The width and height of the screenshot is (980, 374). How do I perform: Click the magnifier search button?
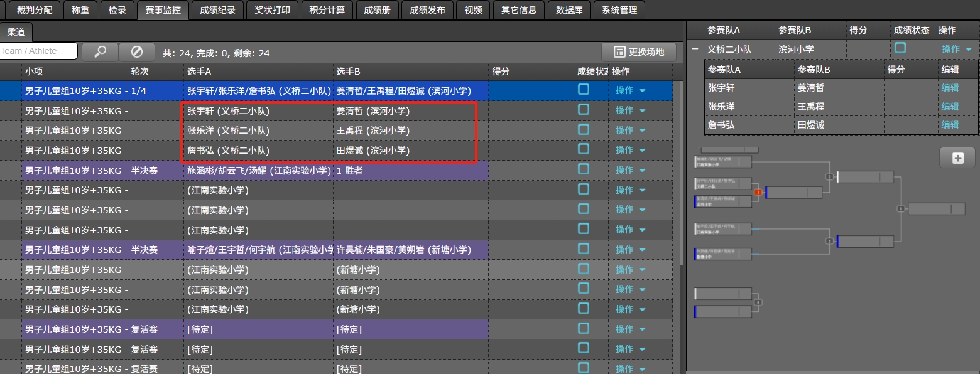[x=100, y=52]
